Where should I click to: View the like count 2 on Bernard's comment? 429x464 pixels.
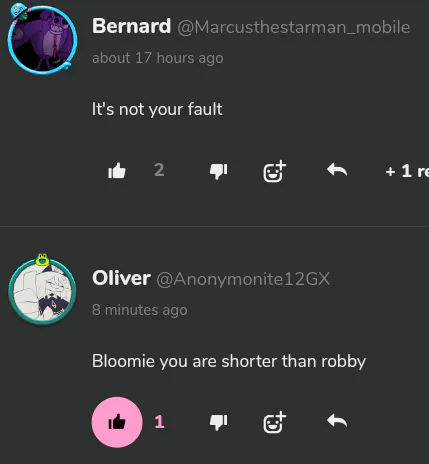pos(159,170)
